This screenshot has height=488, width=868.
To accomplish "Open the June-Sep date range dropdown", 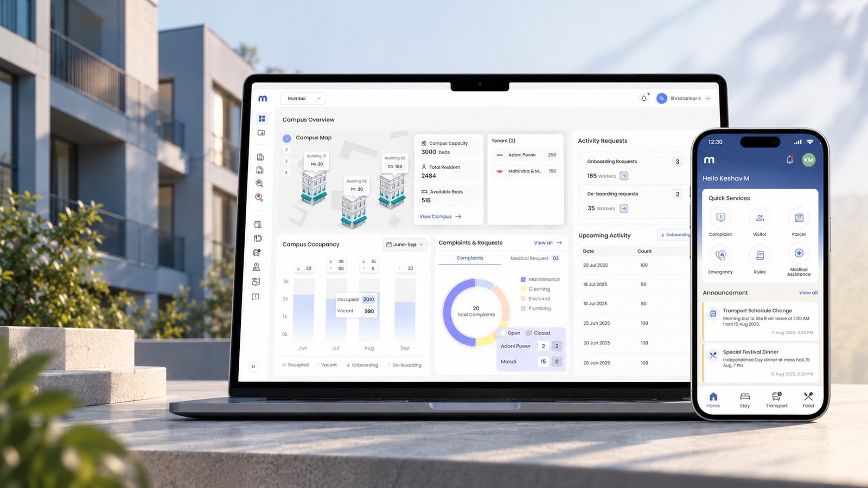I will pyautogui.click(x=405, y=245).
